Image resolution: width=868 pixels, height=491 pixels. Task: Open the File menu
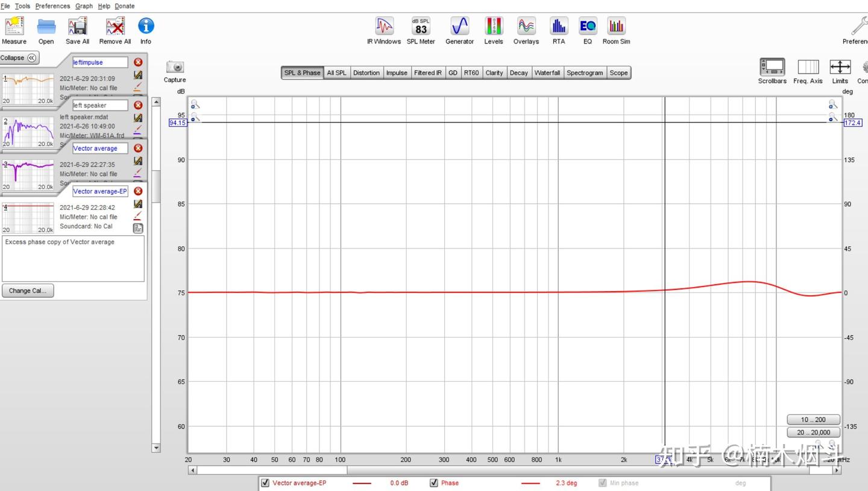5,6
